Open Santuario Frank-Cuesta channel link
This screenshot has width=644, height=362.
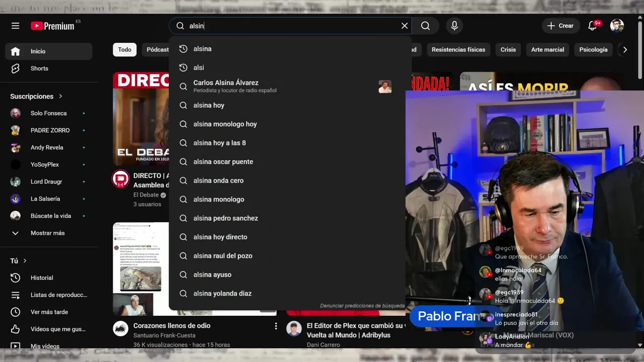point(164,335)
